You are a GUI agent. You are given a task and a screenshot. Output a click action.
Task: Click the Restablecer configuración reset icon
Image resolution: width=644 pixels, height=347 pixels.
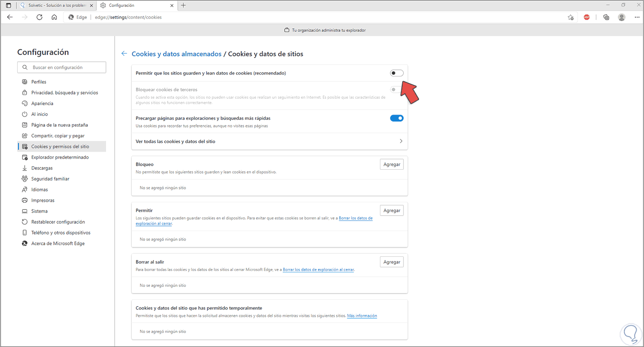[x=24, y=222]
